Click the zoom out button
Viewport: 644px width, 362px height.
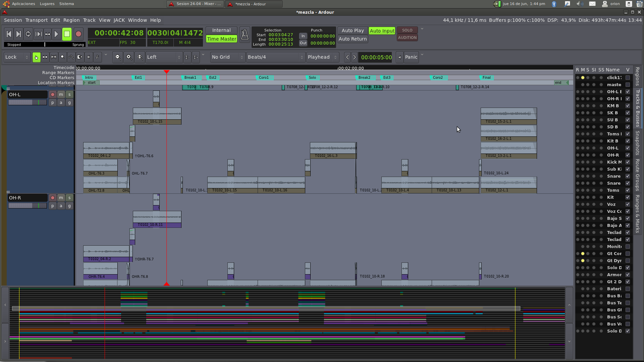click(x=118, y=57)
